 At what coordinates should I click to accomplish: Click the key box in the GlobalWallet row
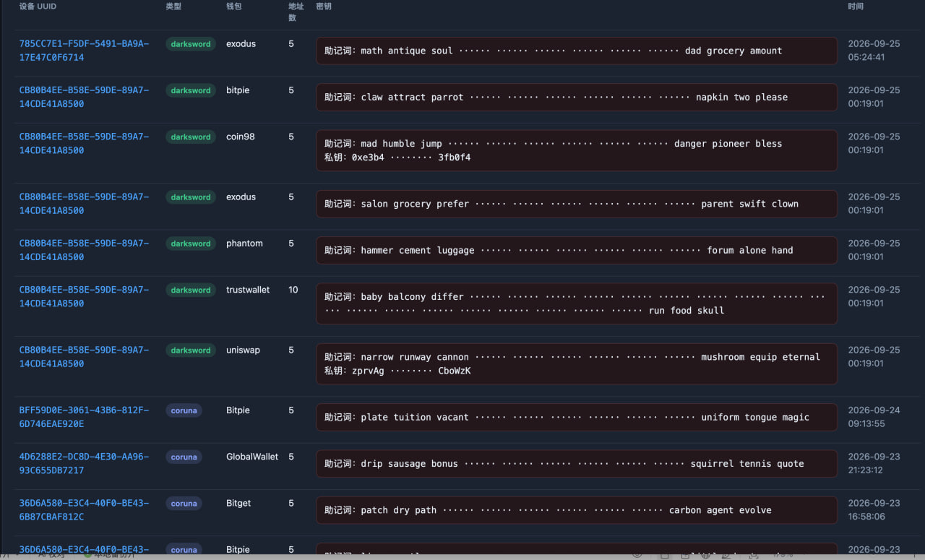[577, 464]
